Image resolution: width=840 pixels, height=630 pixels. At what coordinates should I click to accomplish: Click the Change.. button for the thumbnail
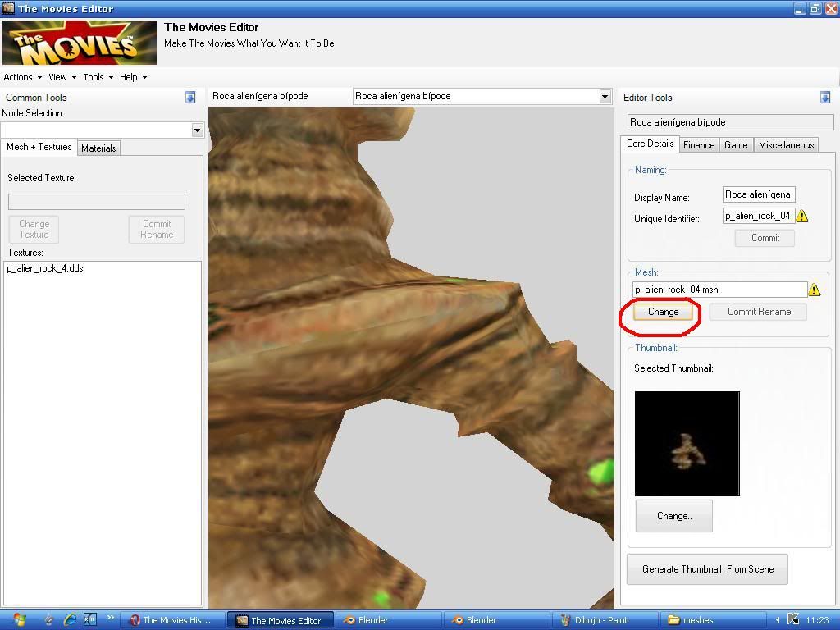point(674,516)
